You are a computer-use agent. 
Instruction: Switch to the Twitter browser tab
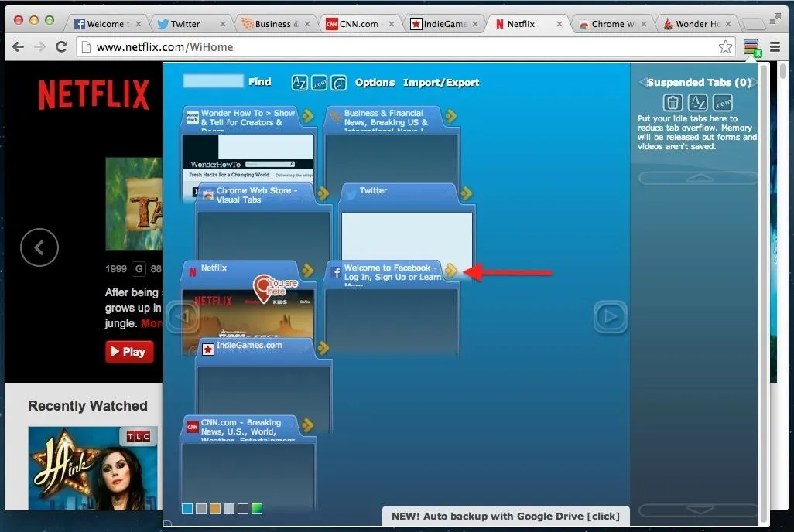(191, 24)
